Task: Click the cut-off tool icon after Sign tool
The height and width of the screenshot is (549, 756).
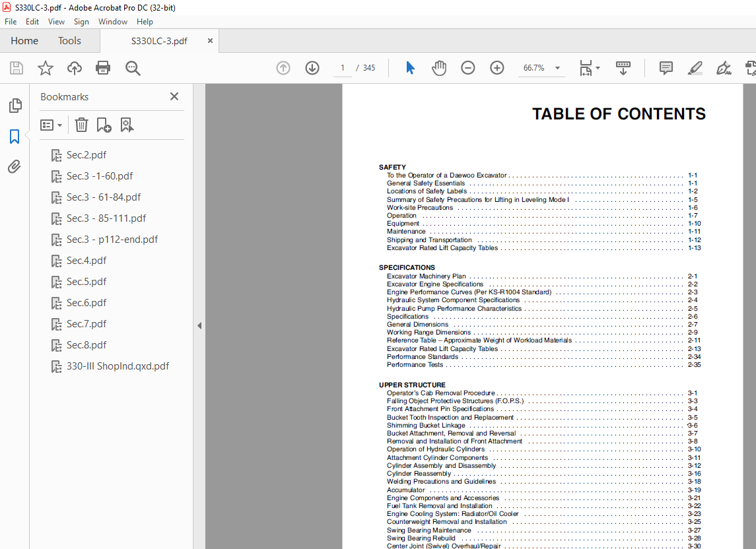Action: point(751,68)
